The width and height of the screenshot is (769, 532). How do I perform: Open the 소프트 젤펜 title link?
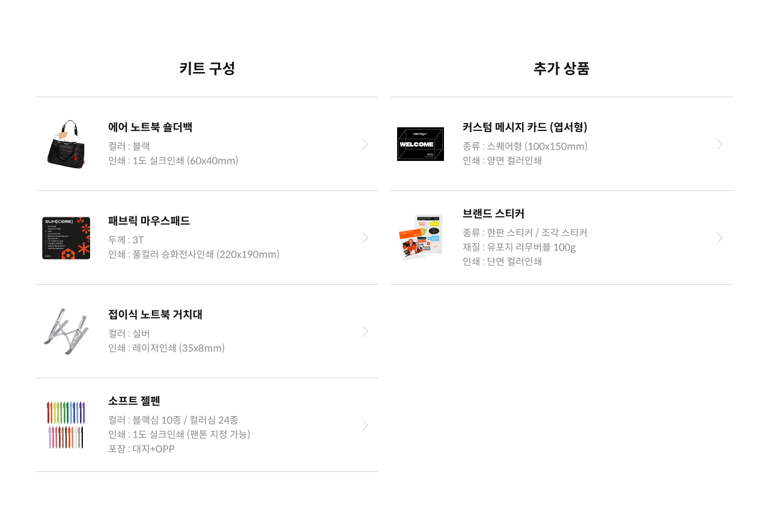134,401
